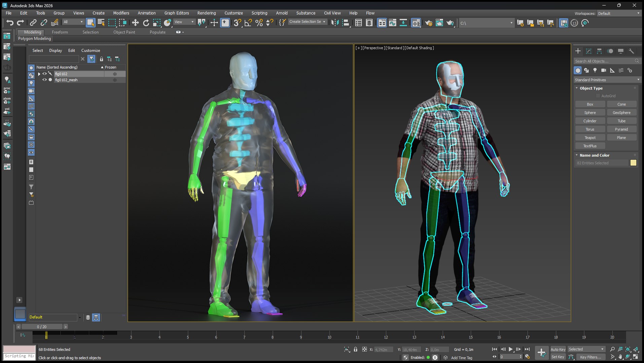Switch to the Freeform ribbon tab
This screenshot has width=644, height=363.
pos(60,32)
